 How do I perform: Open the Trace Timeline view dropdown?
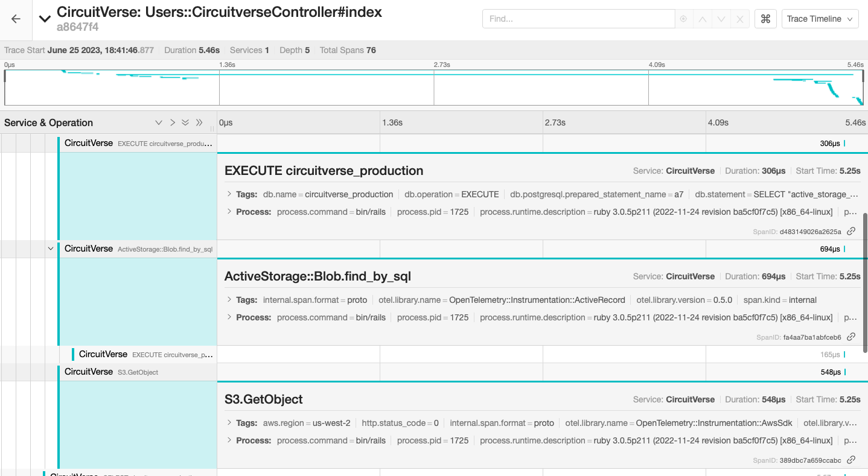(x=820, y=19)
